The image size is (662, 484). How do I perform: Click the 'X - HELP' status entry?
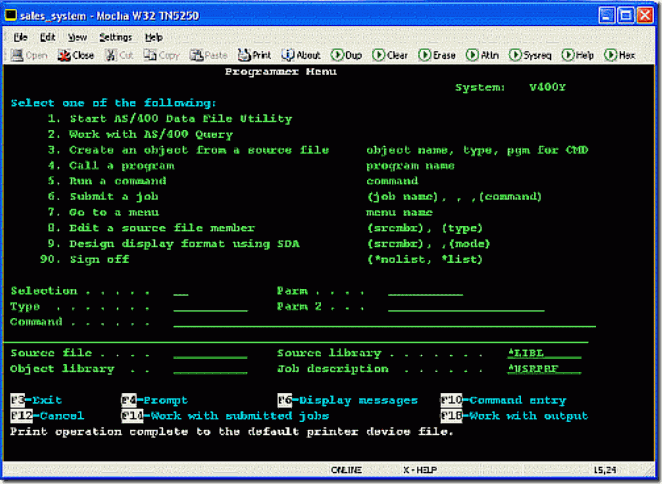420,470
